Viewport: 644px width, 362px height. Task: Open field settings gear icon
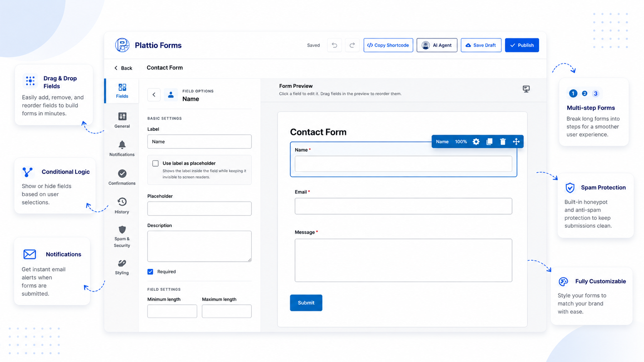point(476,142)
